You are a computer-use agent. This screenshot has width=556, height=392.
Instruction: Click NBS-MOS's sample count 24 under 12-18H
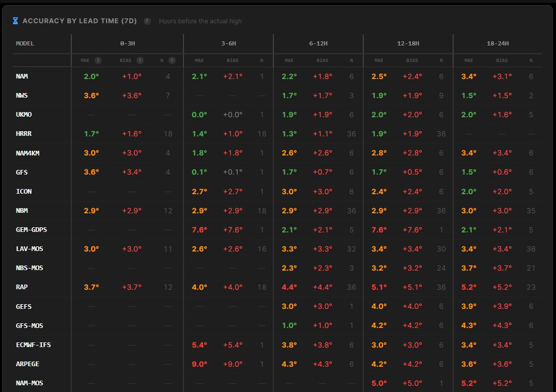(441, 268)
